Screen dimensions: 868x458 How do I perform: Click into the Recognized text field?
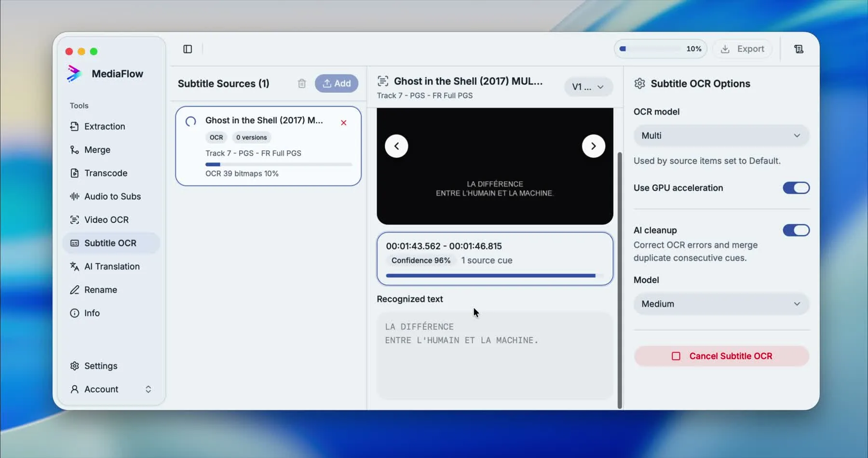pos(495,356)
